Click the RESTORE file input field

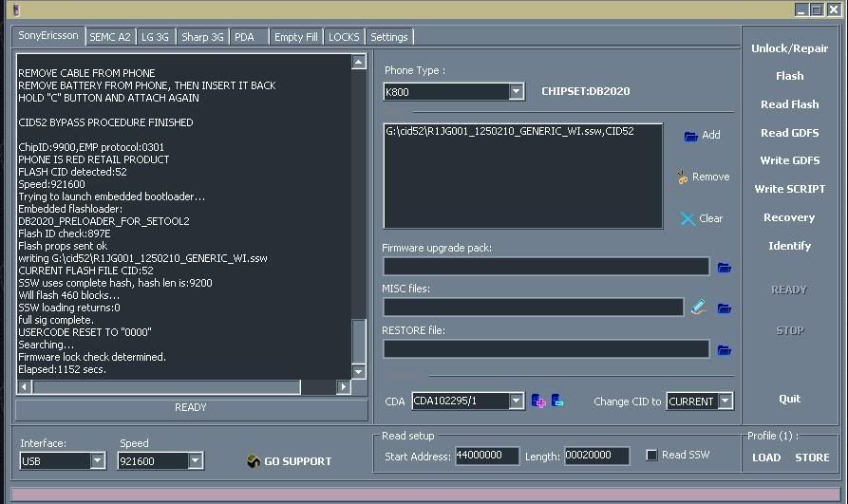[546, 348]
